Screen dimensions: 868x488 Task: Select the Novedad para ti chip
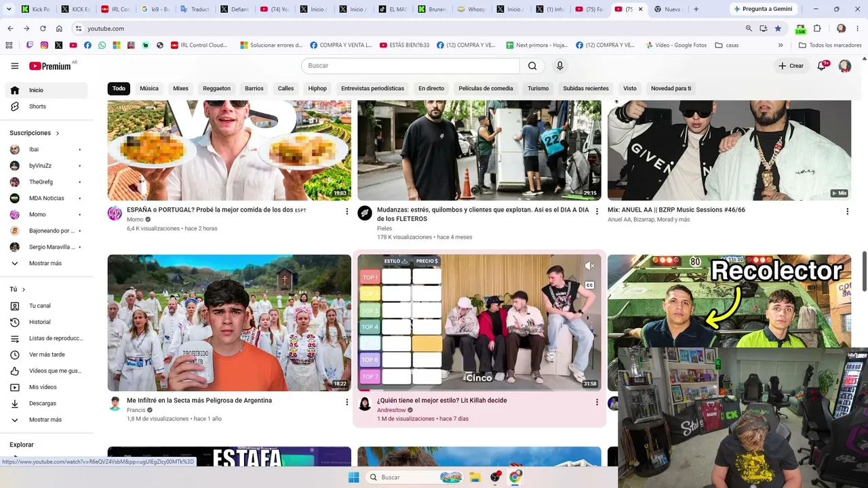(671, 88)
